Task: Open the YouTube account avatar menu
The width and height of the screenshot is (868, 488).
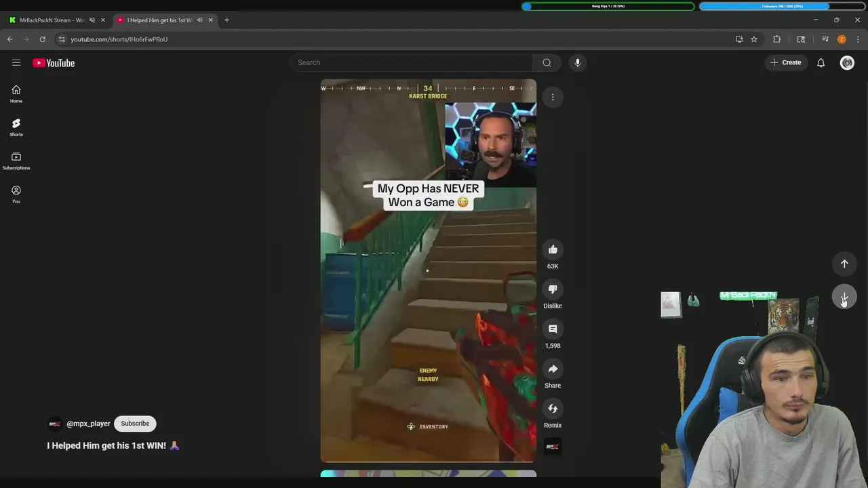Action: tap(847, 63)
